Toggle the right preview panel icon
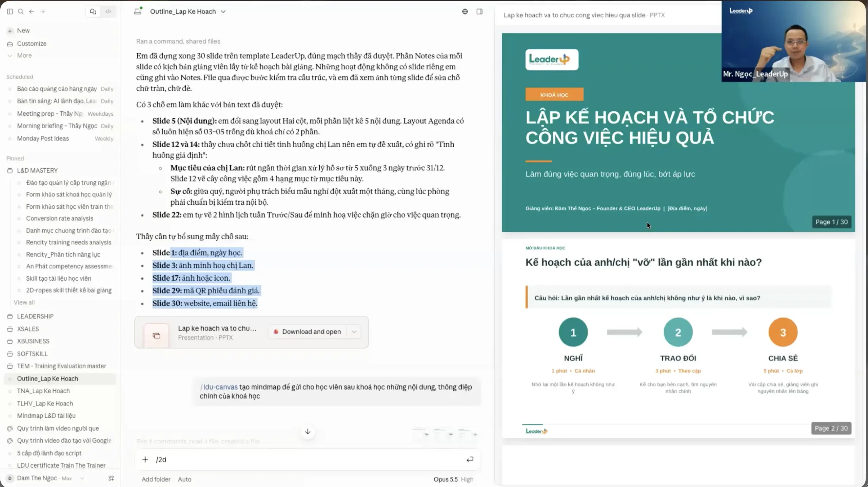Screen dimensions: 868x487 coord(479,12)
